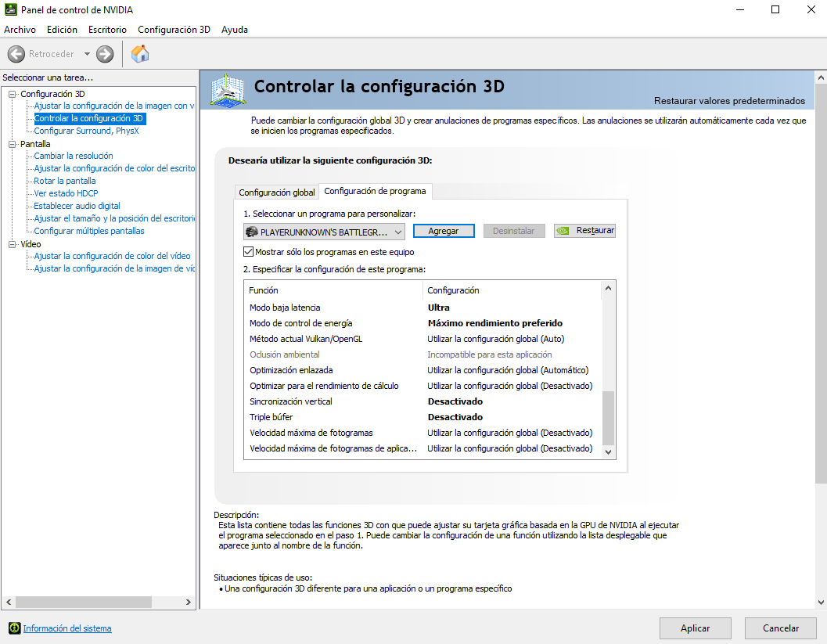
Task: Click the settings list scrollbar thumb
Action: 608,418
